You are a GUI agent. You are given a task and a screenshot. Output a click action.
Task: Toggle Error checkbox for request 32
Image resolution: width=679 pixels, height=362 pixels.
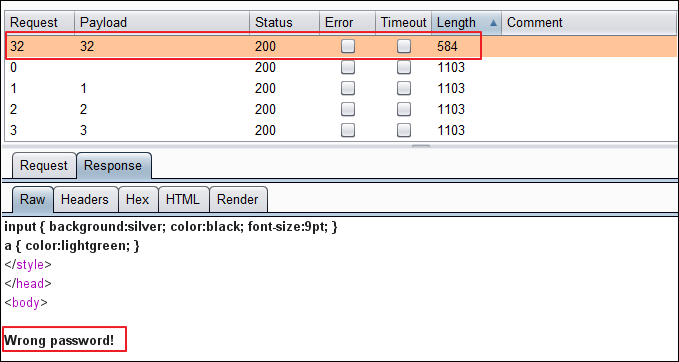coord(348,46)
